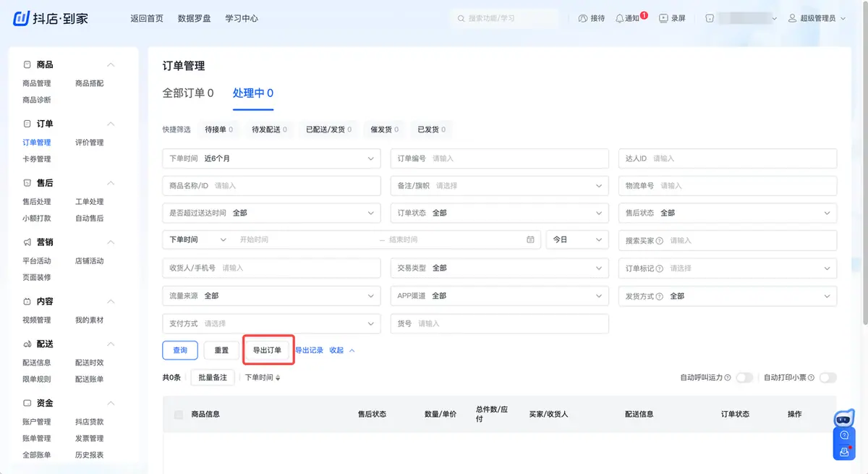Image resolution: width=868 pixels, height=474 pixels.
Task: Click the 订单编号 input field
Action: click(x=499, y=158)
